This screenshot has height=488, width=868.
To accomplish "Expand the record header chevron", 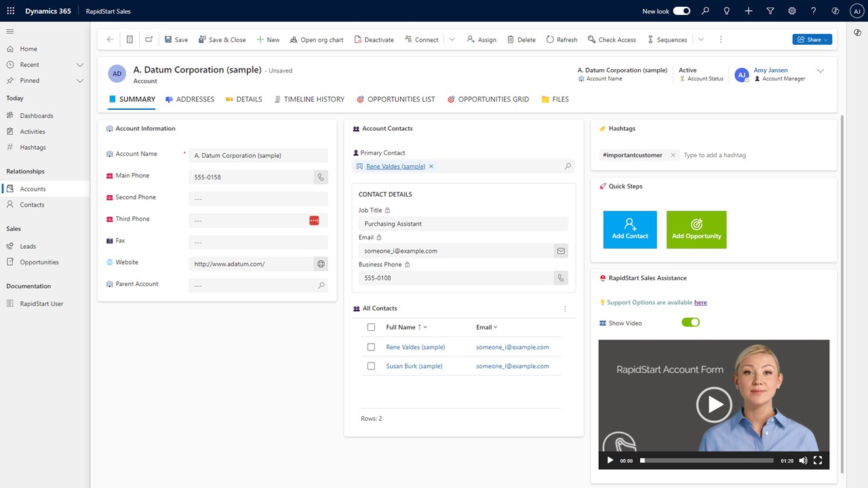I will [x=821, y=70].
